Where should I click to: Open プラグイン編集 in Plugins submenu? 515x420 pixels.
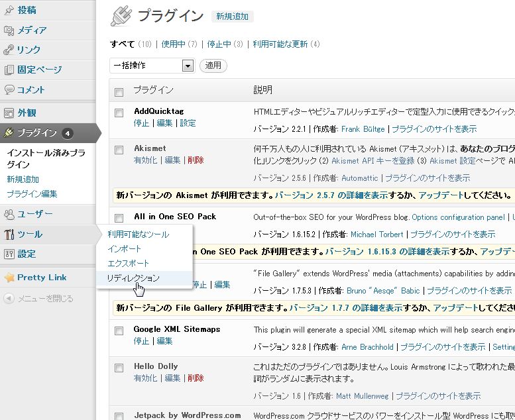tap(32, 193)
